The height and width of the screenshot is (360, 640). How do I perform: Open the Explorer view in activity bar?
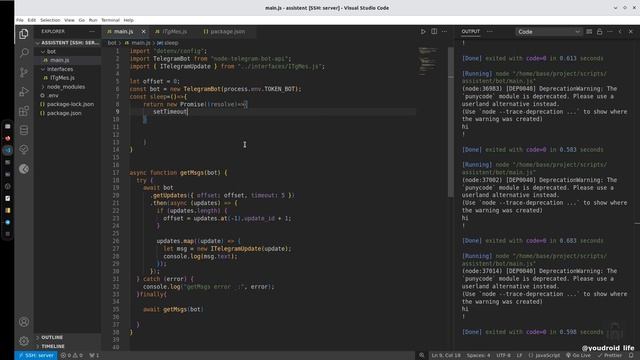[x=24, y=34]
